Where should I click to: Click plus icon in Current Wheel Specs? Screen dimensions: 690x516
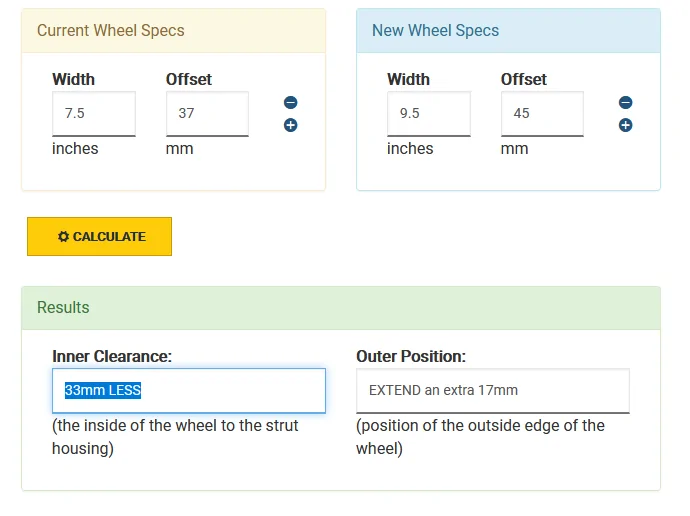pos(290,125)
